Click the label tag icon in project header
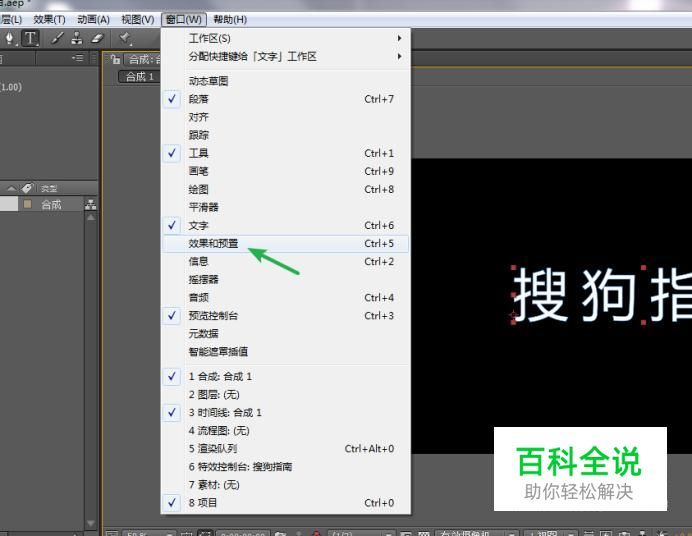 27,188
